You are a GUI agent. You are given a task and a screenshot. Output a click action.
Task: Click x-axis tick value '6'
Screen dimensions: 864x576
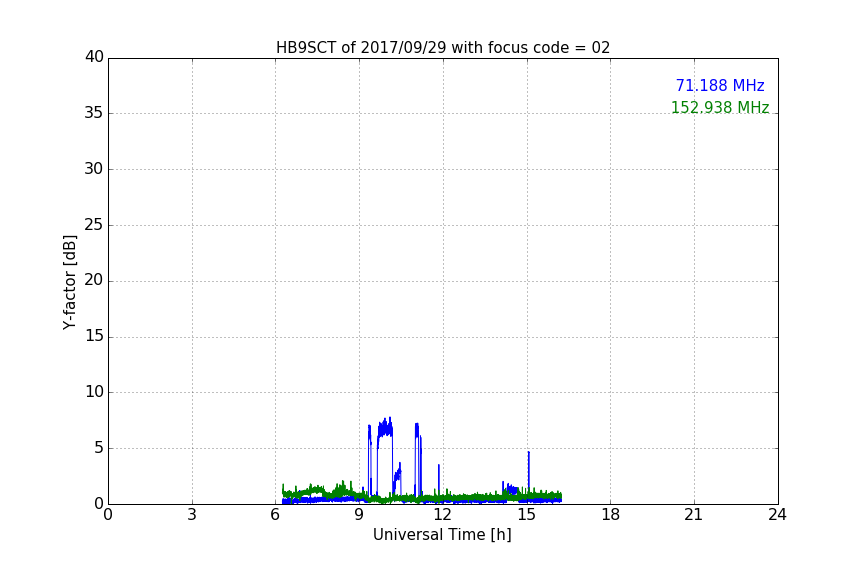pyautogui.click(x=275, y=515)
